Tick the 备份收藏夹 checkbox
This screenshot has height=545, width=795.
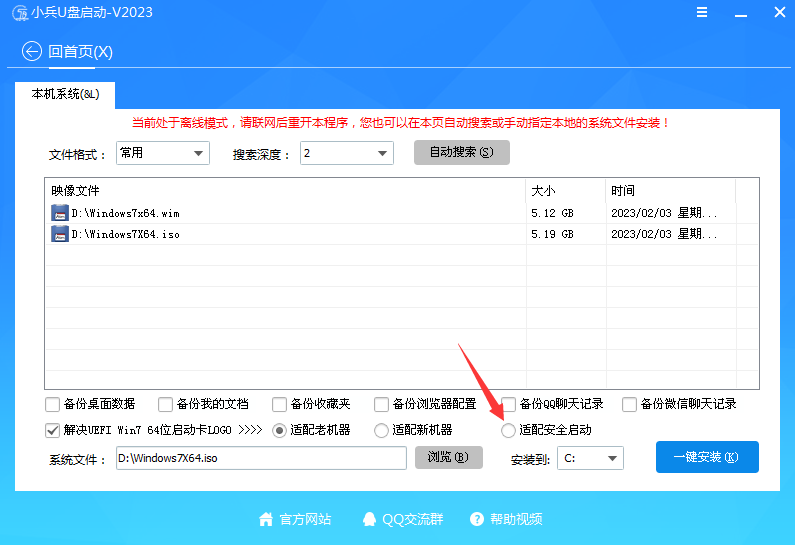pyautogui.click(x=279, y=405)
